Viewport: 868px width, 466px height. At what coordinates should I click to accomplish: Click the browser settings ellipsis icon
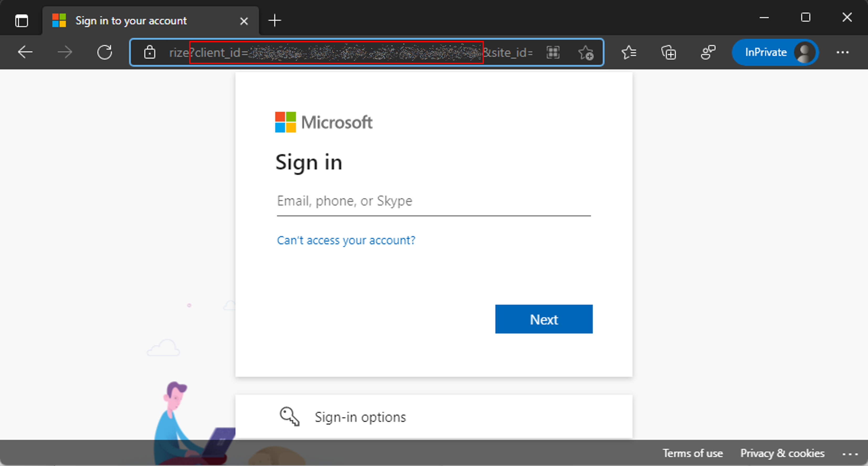click(843, 53)
